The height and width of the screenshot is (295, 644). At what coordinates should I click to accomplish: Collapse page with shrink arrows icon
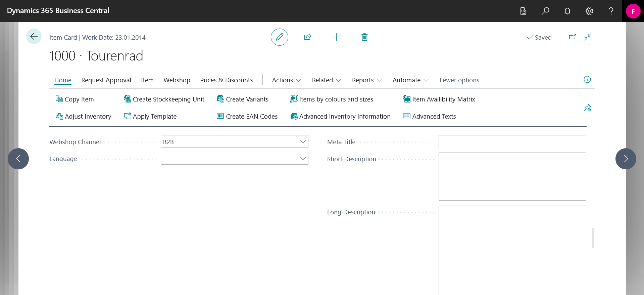pyautogui.click(x=587, y=37)
